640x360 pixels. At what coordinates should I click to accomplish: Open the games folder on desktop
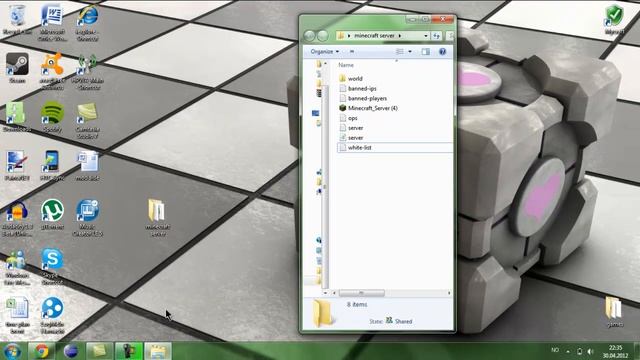click(613, 312)
